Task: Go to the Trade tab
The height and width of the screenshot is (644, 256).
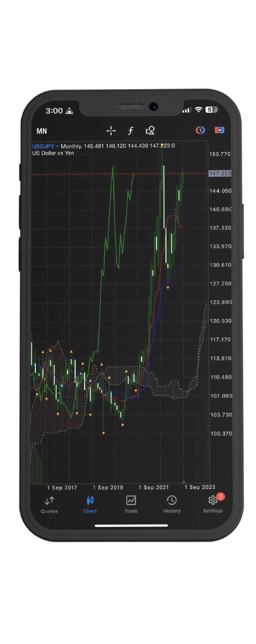Action: click(131, 505)
